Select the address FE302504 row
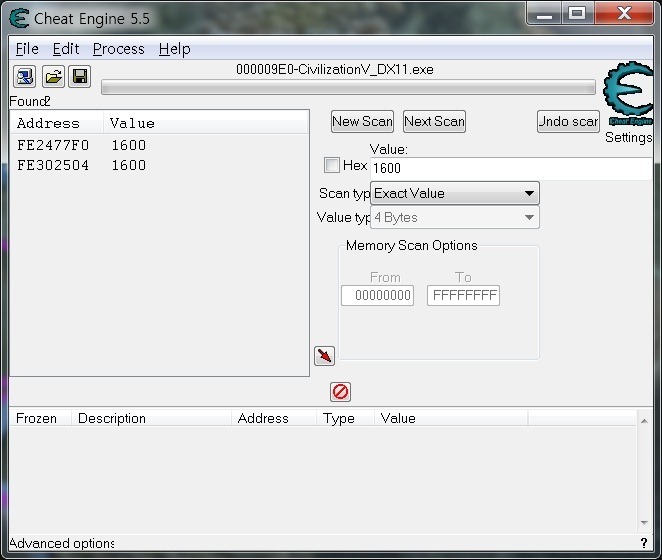Screen dimensions: 662x560 tap(160, 165)
